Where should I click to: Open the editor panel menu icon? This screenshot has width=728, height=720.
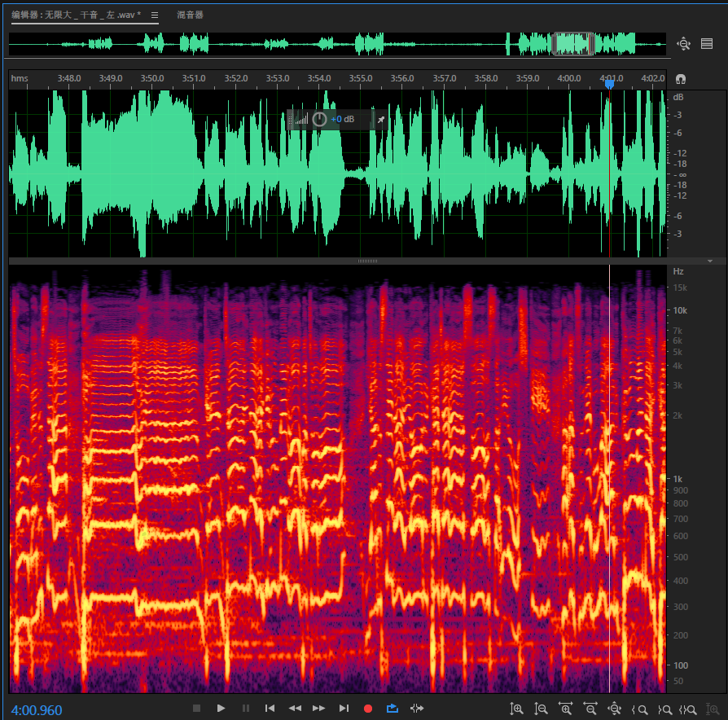[155, 15]
